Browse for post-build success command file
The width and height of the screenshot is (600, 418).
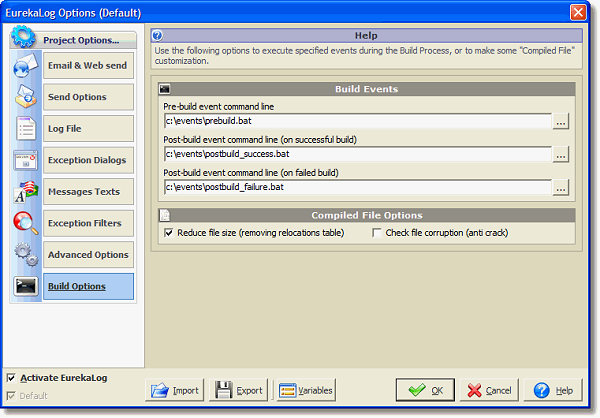561,154
